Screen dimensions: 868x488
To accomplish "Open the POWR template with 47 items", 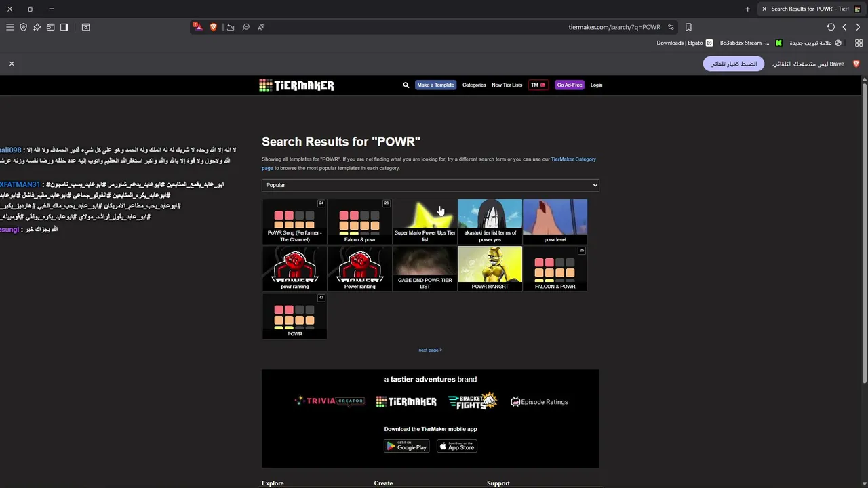I will pyautogui.click(x=294, y=316).
